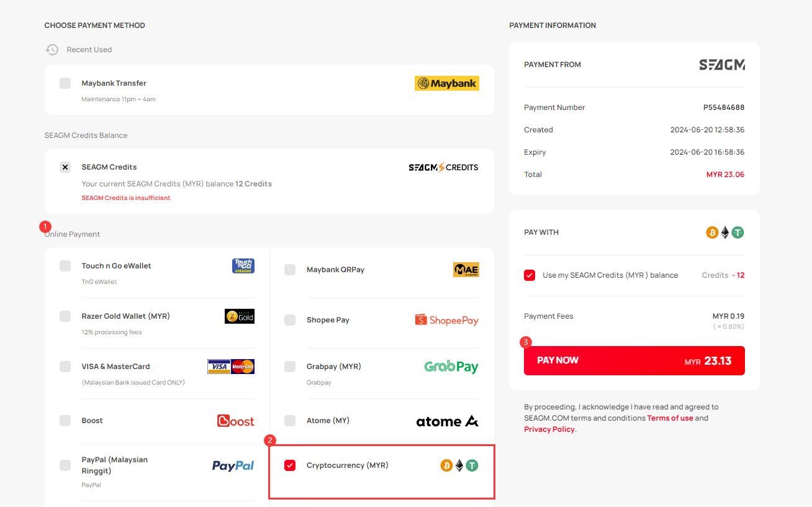Select Touch n Go eWallet checkbox

point(65,266)
